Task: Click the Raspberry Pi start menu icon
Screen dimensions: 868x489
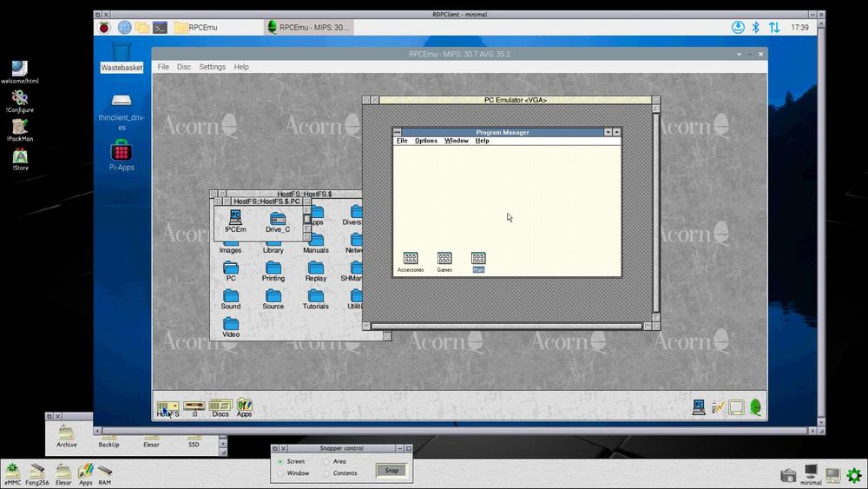Action: pos(104,27)
